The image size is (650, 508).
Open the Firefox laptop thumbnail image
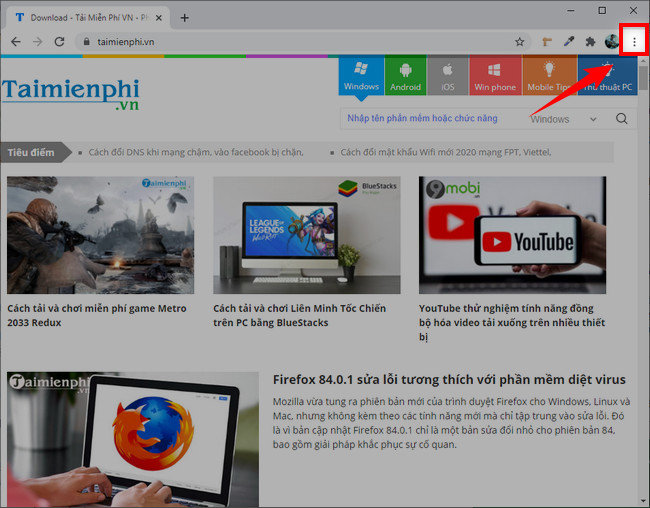click(133, 439)
